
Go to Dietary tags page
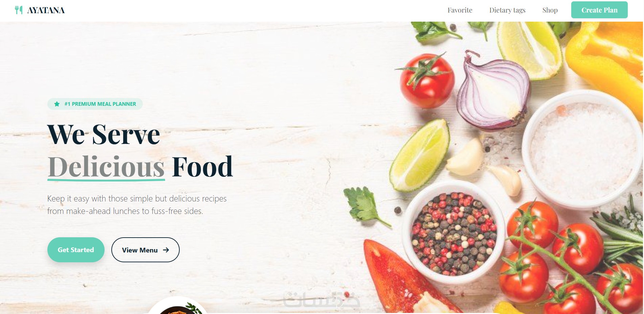(x=507, y=10)
